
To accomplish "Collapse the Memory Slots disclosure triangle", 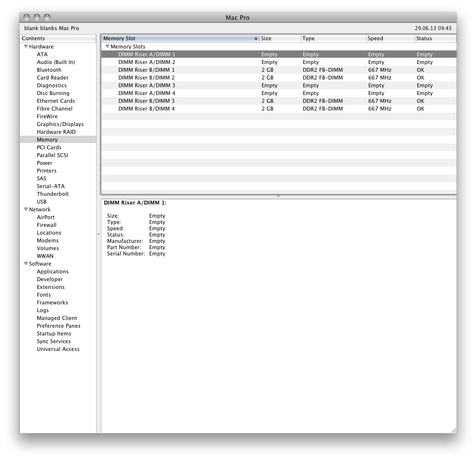I will (x=107, y=47).
